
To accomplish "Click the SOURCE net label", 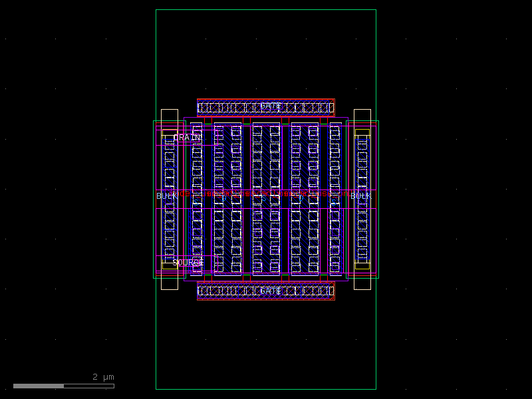I will pos(188,263).
